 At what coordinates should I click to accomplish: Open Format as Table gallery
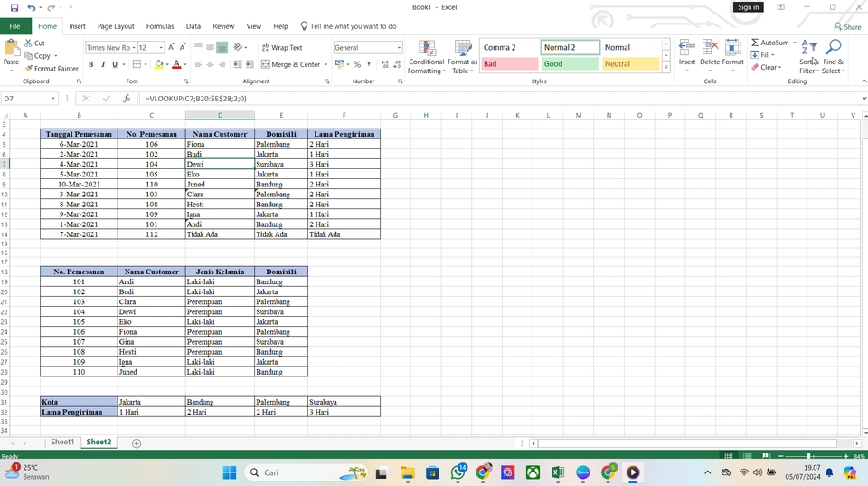click(x=462, y=56)
